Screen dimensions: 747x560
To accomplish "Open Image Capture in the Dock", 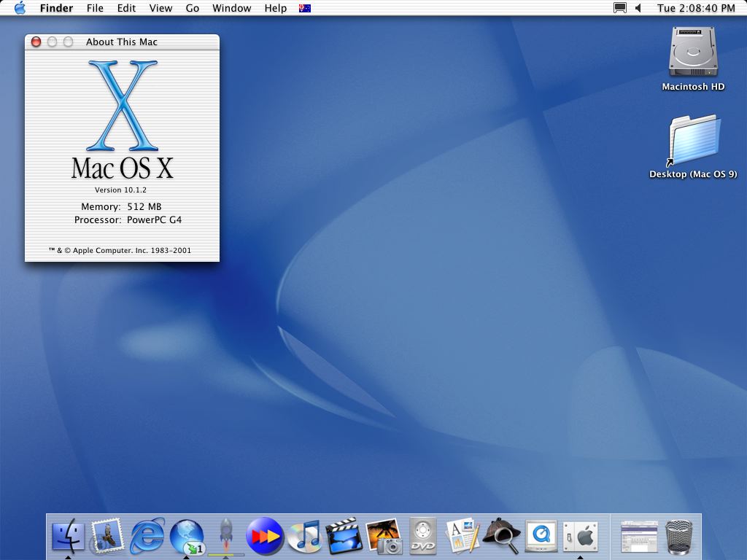I will point(384,536).
